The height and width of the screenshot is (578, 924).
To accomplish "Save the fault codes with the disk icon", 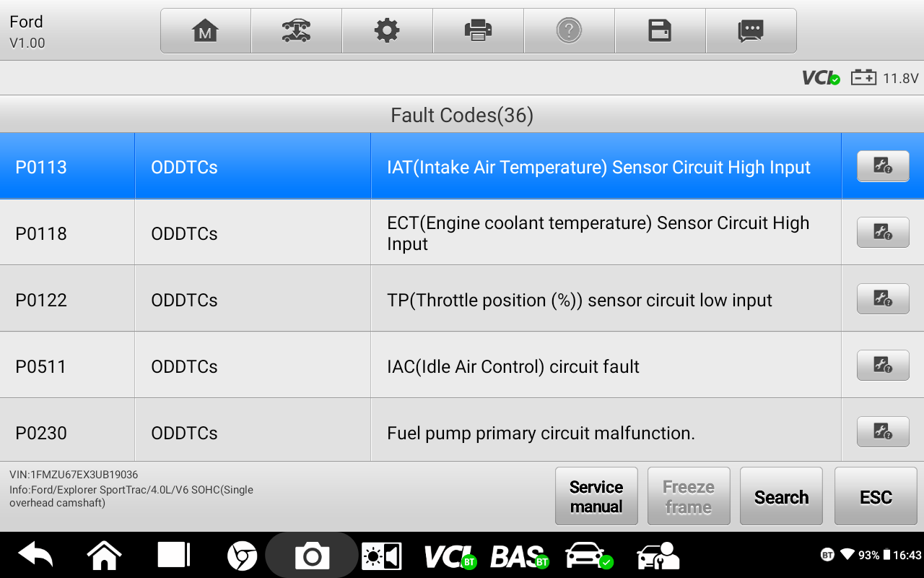I will coord(660,31).
